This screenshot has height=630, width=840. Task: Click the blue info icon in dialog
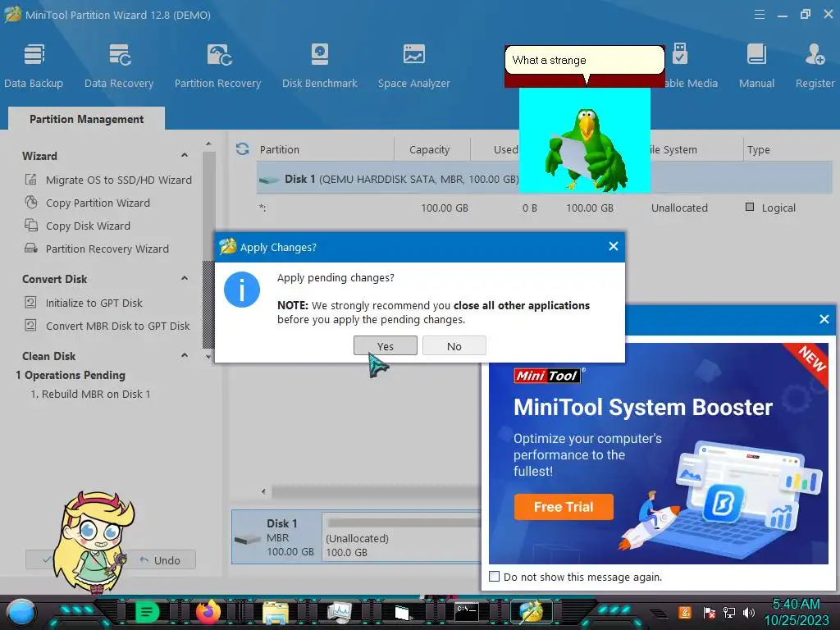pyautogui.click(x=242, y=290)
